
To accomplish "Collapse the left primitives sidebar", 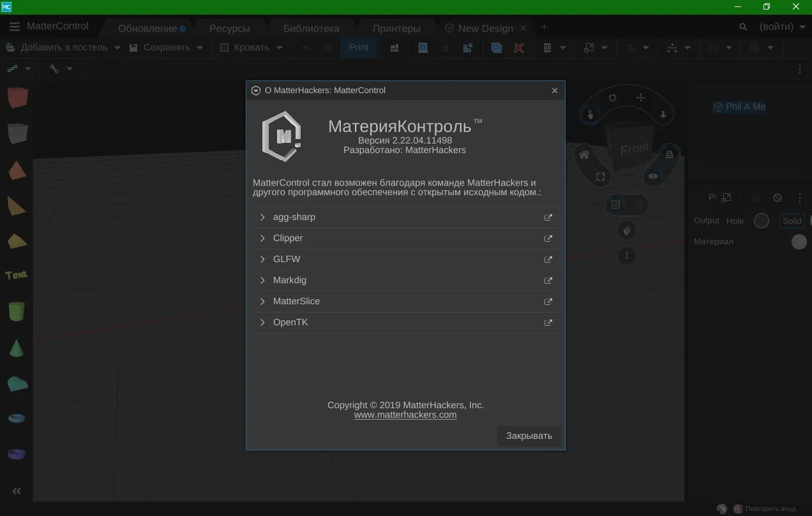I will 17,490.
